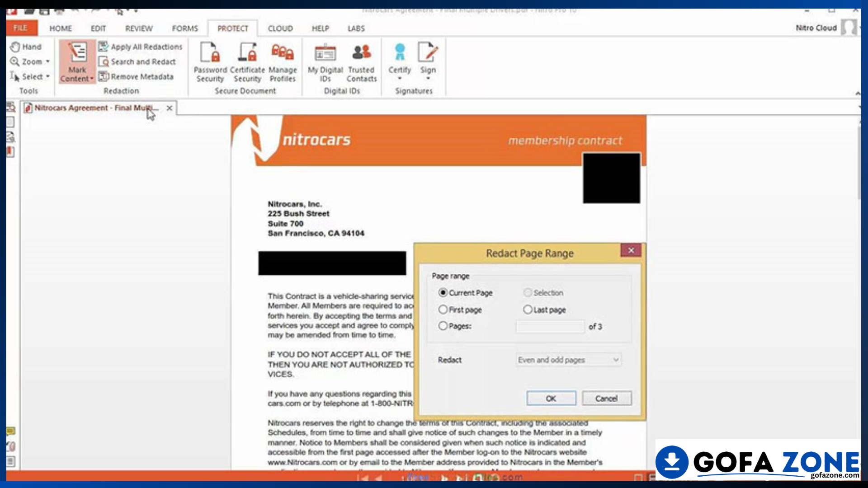The image size is (868, 488).
Task: Close the Redact Page Range dialog
Action: click(631, 250)
